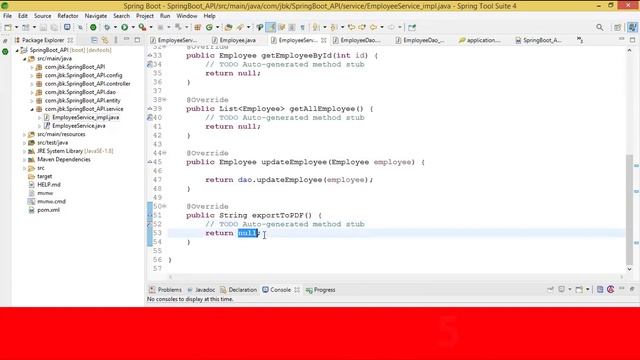Viewport: 640px width, 360px height.
Task: Fold the exportToPDF method at line 50
Action: (165, 206)
